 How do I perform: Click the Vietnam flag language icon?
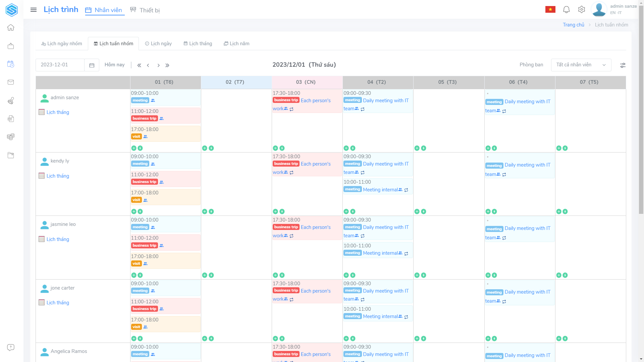[550, 9]
